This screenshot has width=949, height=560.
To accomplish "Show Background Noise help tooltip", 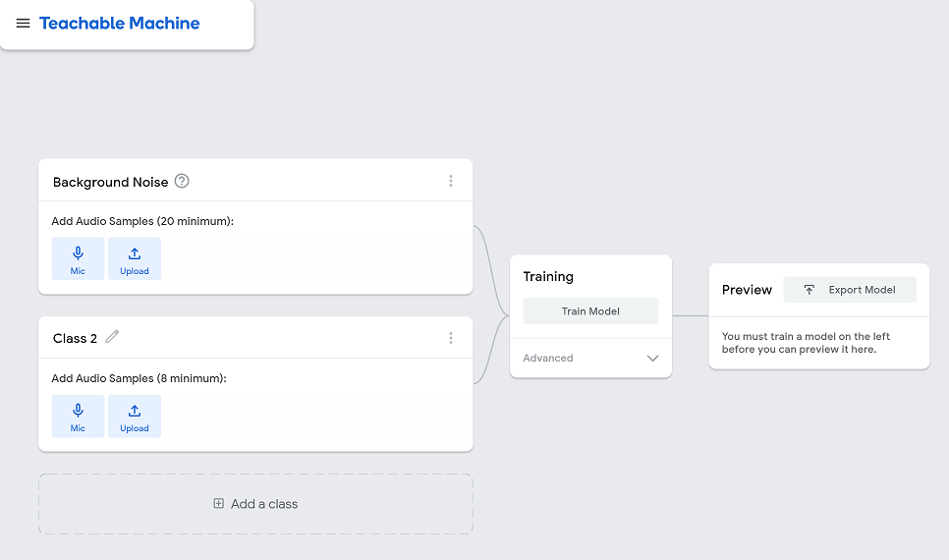I will [182, 181].
